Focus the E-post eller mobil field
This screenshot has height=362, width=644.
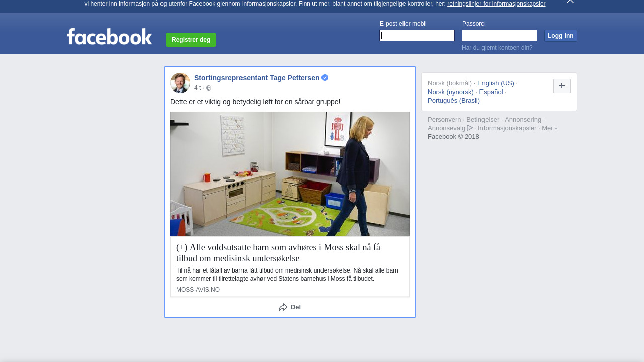click(417, 35)
